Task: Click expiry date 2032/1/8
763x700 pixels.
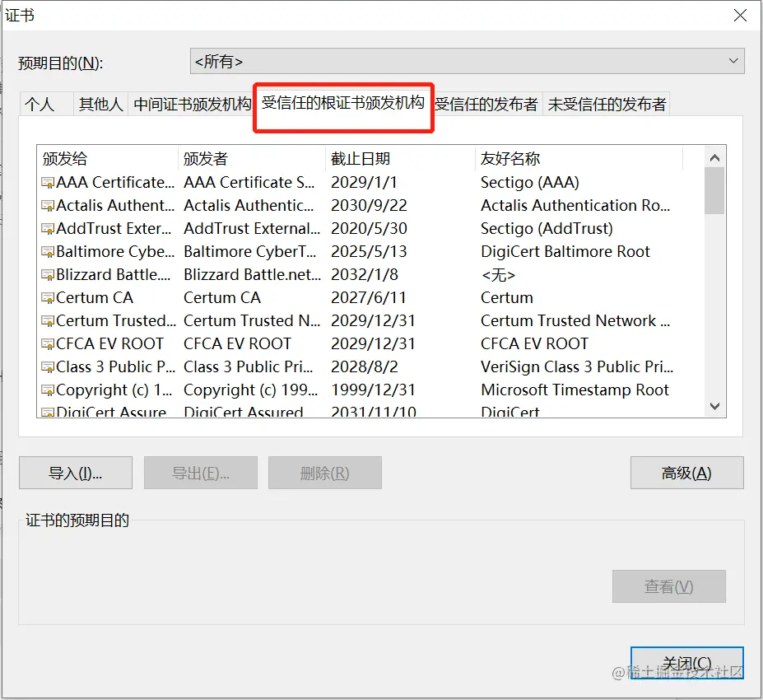Action: tap(365, 274)
